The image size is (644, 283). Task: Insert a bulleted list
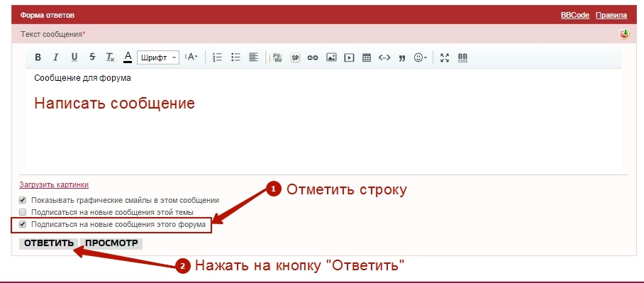pos(235,57)
